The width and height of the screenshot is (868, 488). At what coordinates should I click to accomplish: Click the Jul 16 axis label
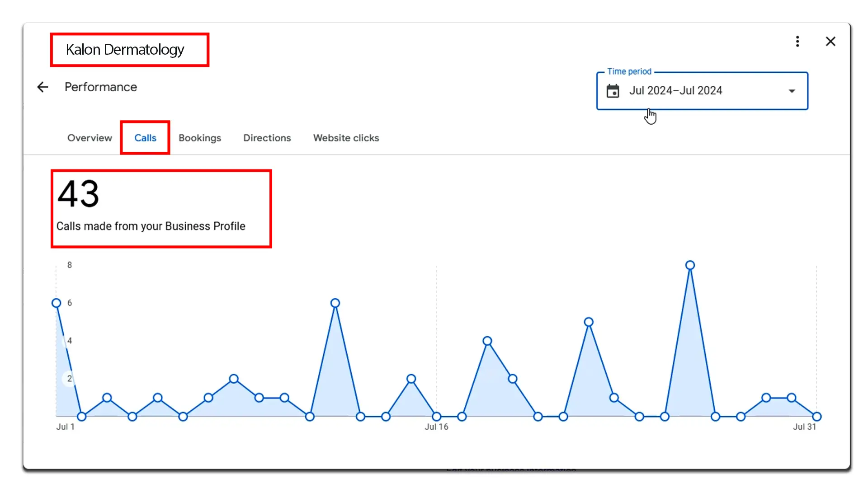tap(436, 427)
